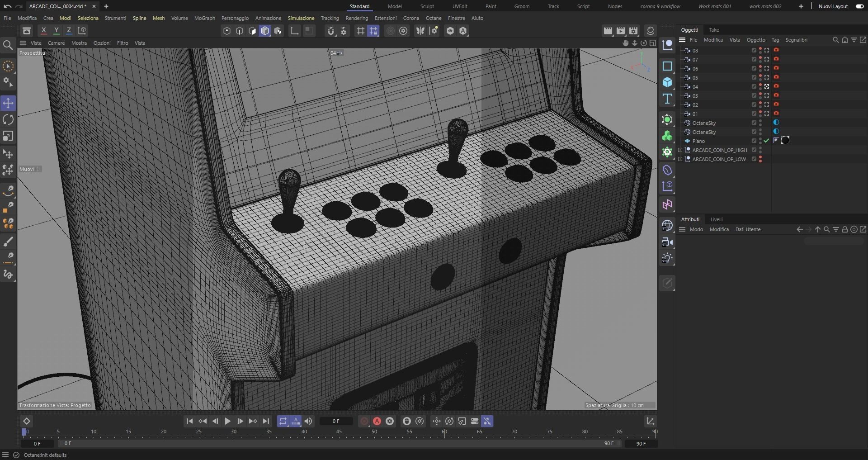Screen dimensions: 868x460
Task: Open the Camere viewport menu
Action: 56,43
